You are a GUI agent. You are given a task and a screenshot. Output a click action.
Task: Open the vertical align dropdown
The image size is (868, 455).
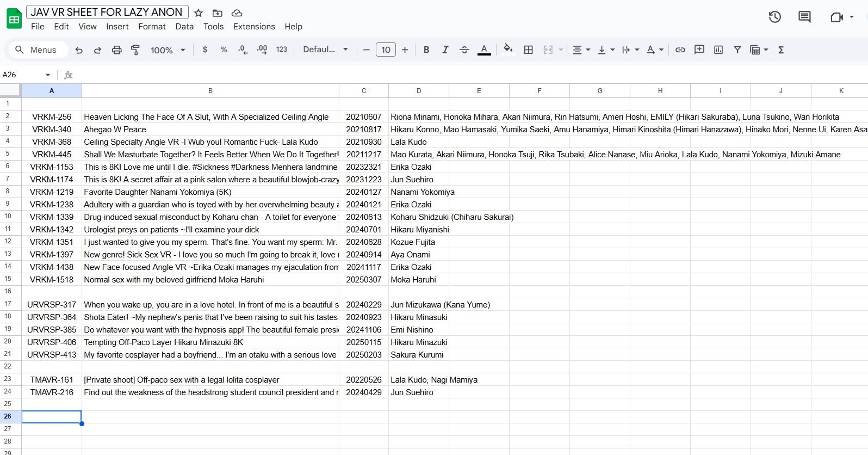point(606,50)
